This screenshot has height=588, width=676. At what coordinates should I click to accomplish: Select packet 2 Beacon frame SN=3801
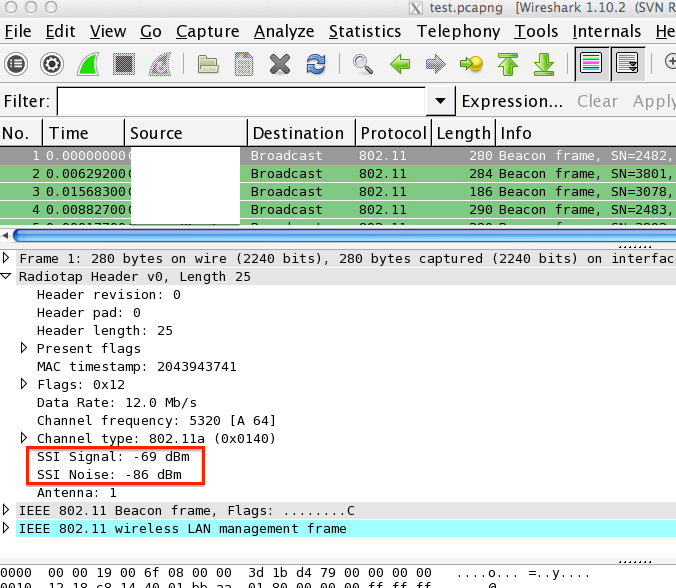(338, 174)
